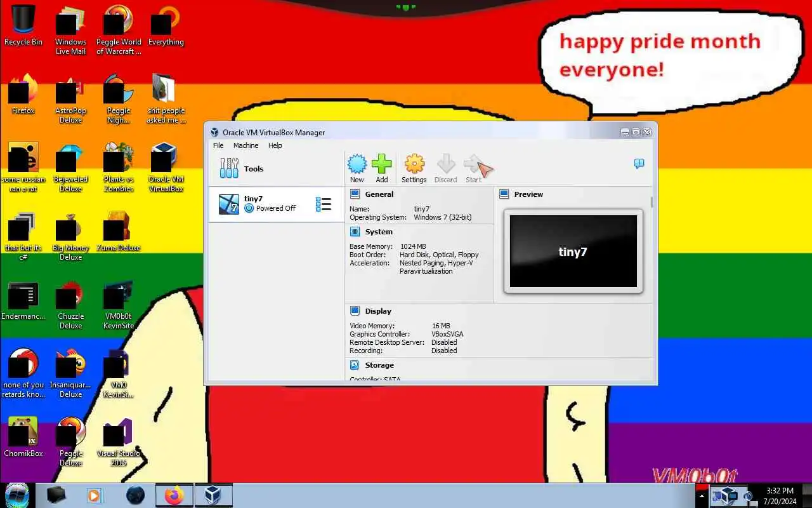The height and width of the screenshot is (508, 812).
Task: Click the "1024 MB" base memory value
Action: pos(413,246)
